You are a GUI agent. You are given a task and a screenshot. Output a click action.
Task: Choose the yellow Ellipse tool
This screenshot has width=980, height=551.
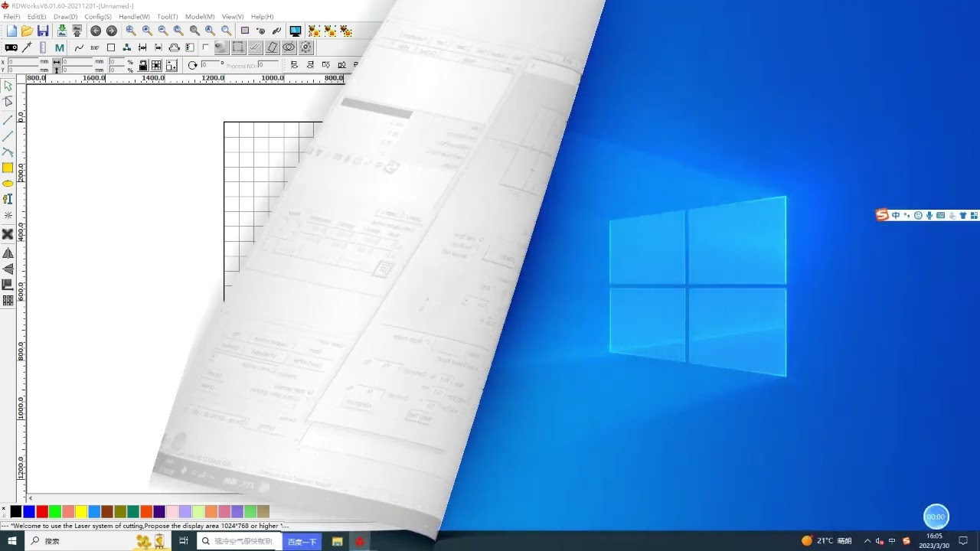[8, 184]
